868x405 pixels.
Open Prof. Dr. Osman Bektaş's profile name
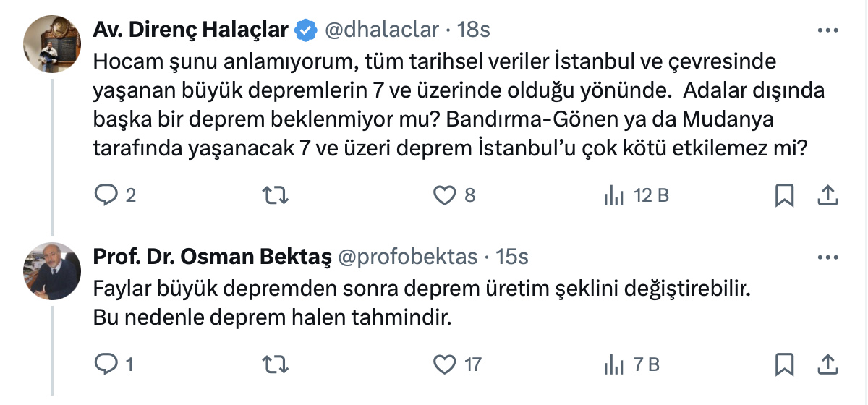click(x=213, y=257)
